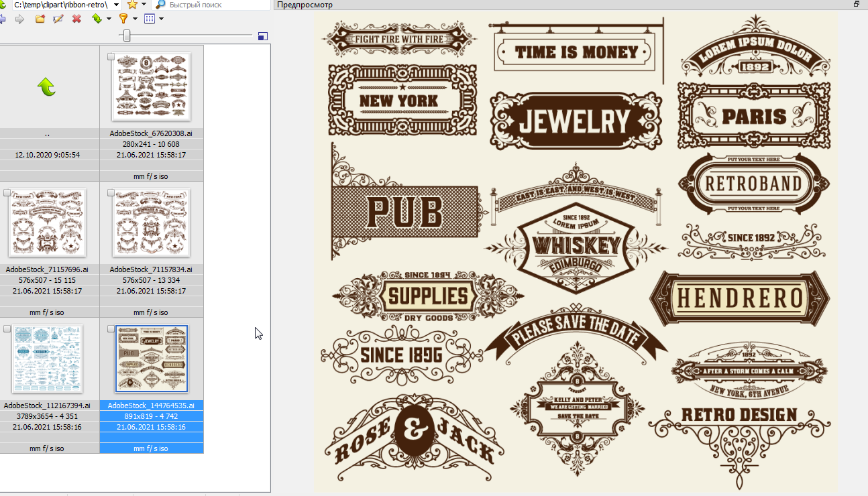Click the dimensions text 576x507 - 13 334
The width and height of the screenshot is (868, 496).
coord(151,280)
